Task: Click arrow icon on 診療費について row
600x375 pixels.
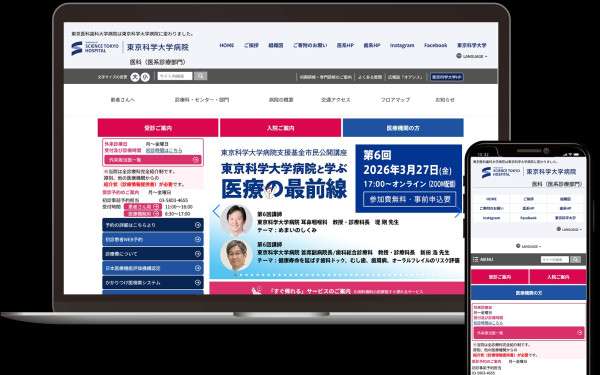Action: (x=198, y=254)
